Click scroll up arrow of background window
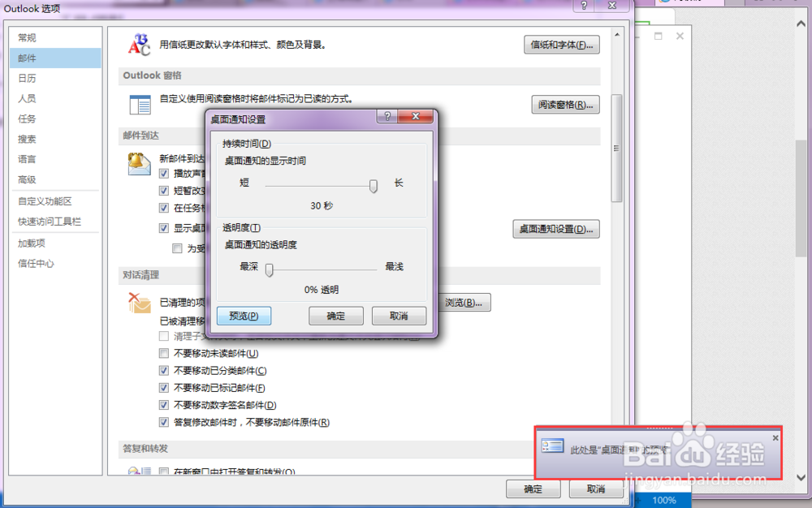Image resolution: width=812 pixels, height=508 pixels. coord(801,24)
